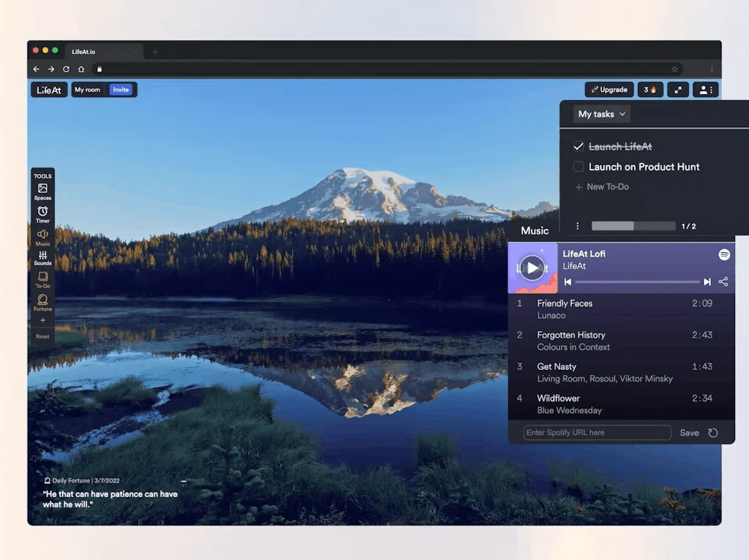Click the Invite button
Image resolution: width=749 pixels, height=560 pixels.
121,90
